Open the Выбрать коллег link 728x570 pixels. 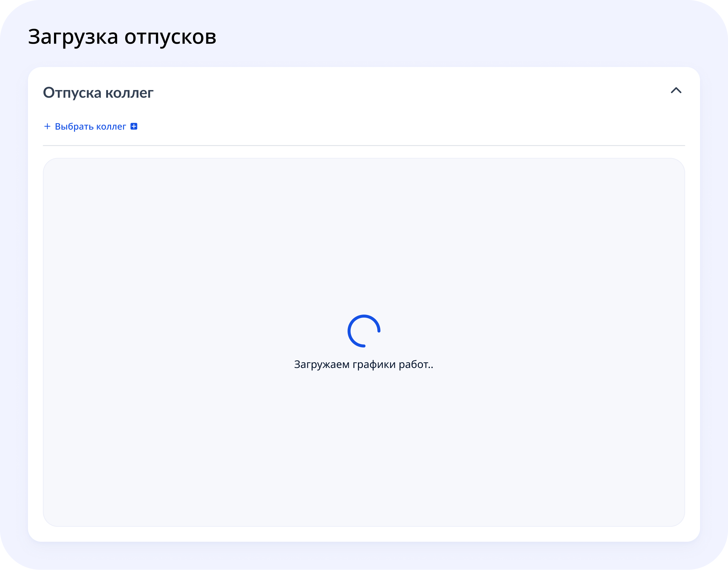pyautogui.click(x=90, y=126)
